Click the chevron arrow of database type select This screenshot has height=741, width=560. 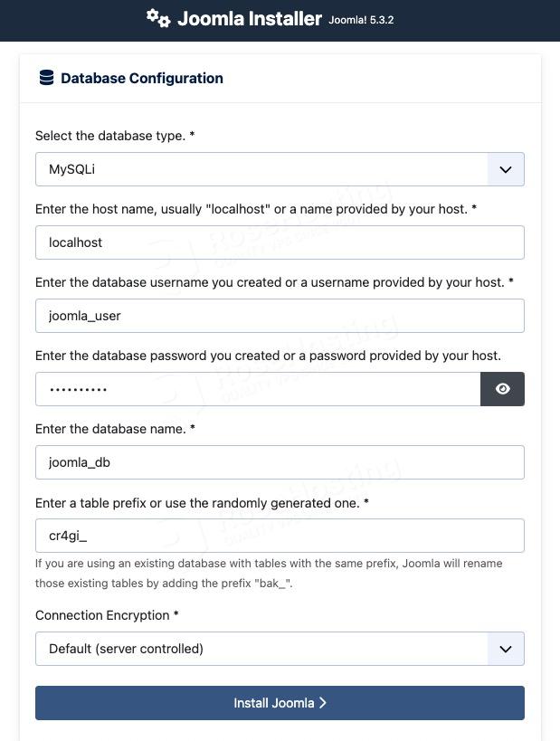point(506,169)
